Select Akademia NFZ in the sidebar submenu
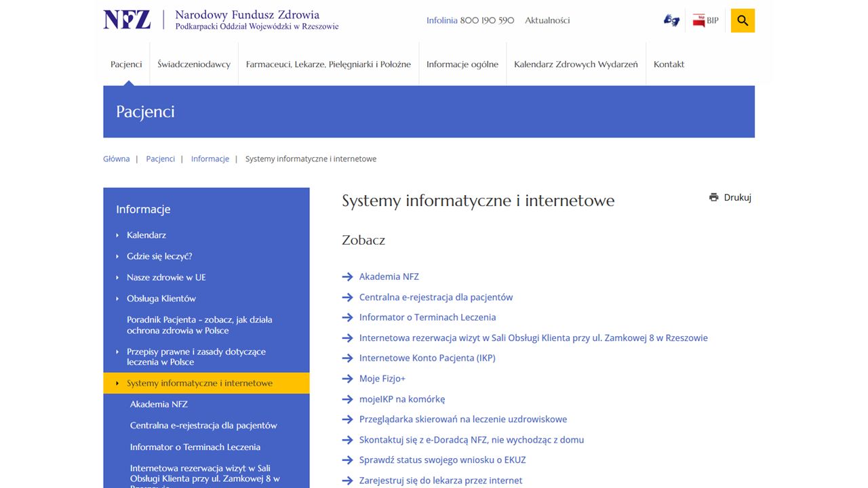Image resolution: width=868 pixels, height=488 pixels. click(159, 404)
